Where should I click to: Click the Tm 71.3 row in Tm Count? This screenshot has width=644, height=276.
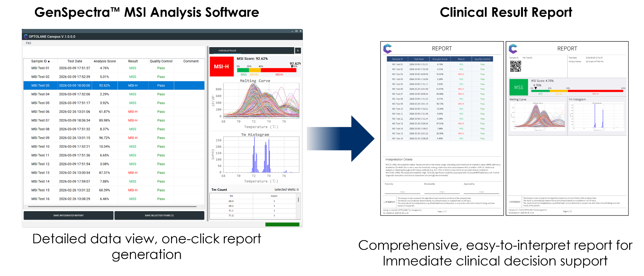pyautogui.click(x=253, y=216)
